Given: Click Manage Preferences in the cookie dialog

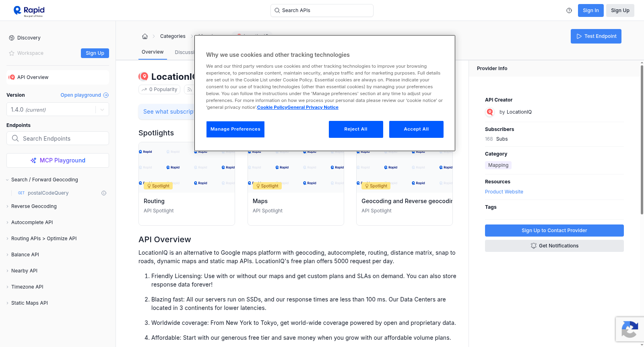Looking at the screenshot, I should tap(235, 129).
